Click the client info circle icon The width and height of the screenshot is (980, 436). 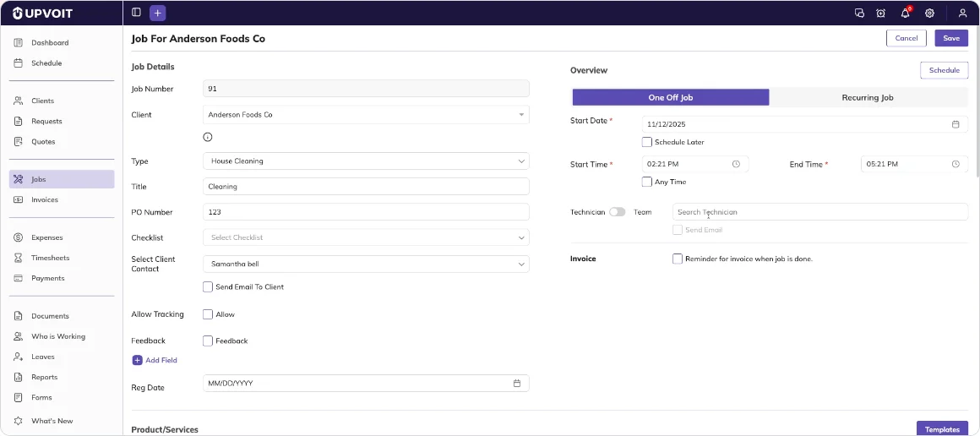(x=208, y=137)
